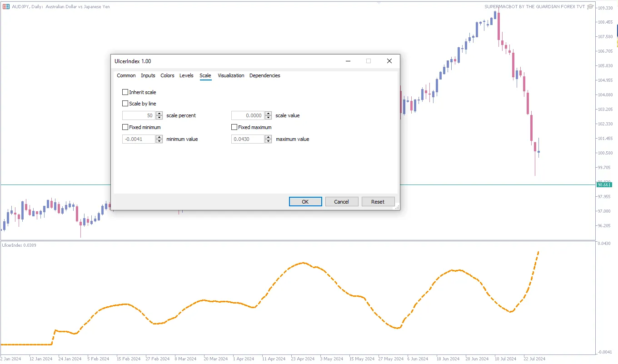Click the graduation cap expert advisor icon
The image size is (618, 364).
click(x=590, y=7)
